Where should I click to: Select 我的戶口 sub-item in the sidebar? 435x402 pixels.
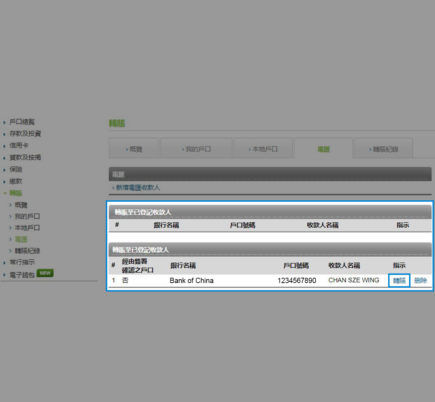(27, 216)
